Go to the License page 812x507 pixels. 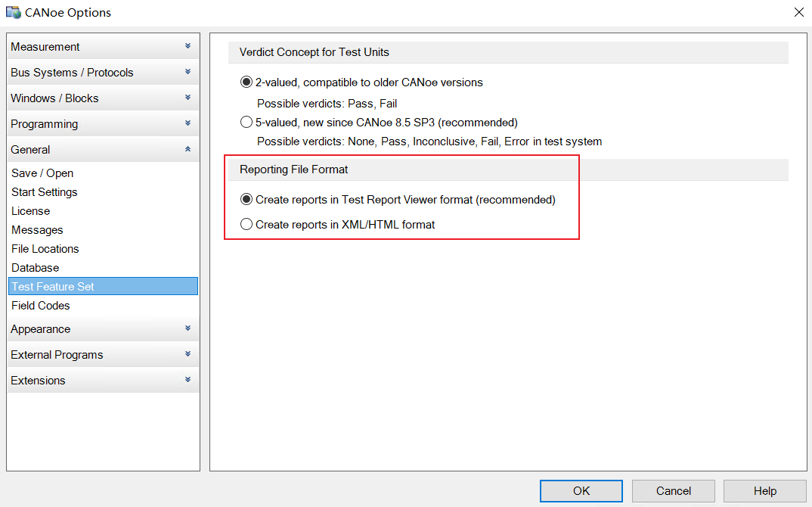coord(103,211)
